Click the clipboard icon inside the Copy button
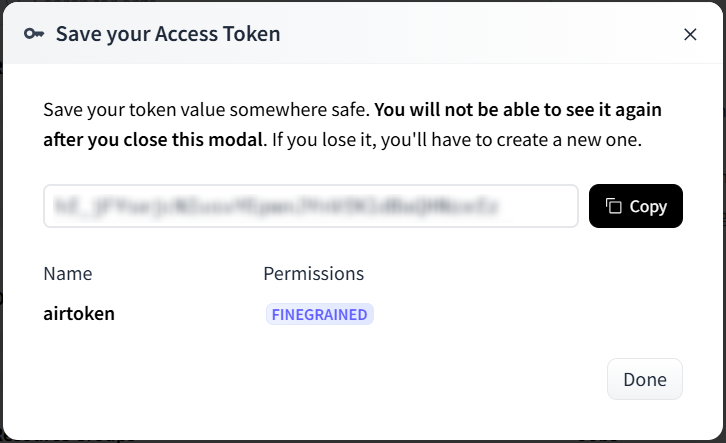The height and width of the screenshot is (443, 726). point(615,206)
